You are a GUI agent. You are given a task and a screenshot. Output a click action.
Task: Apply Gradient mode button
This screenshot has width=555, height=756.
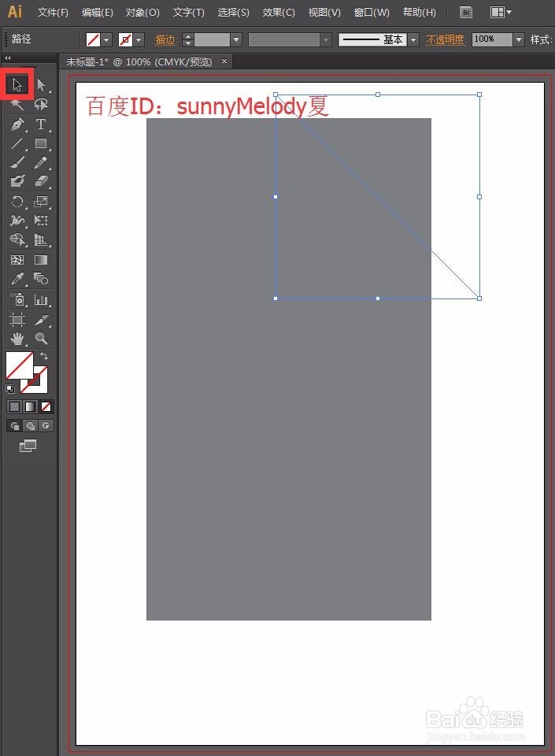coord(31,406)
